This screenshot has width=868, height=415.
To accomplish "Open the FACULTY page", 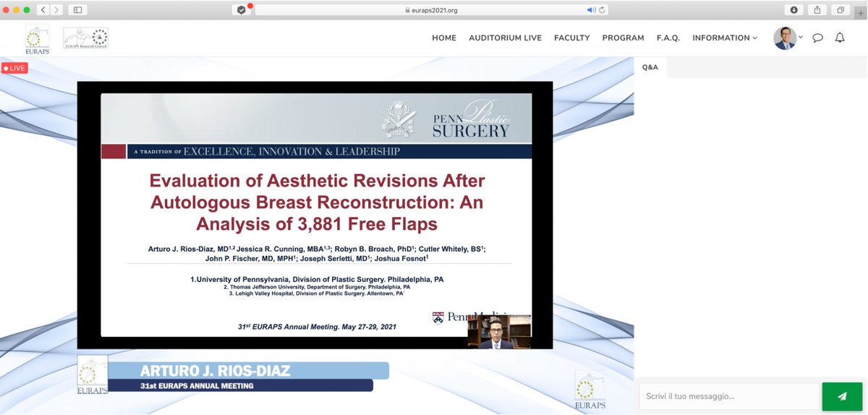I will click(x=572, y=38).
